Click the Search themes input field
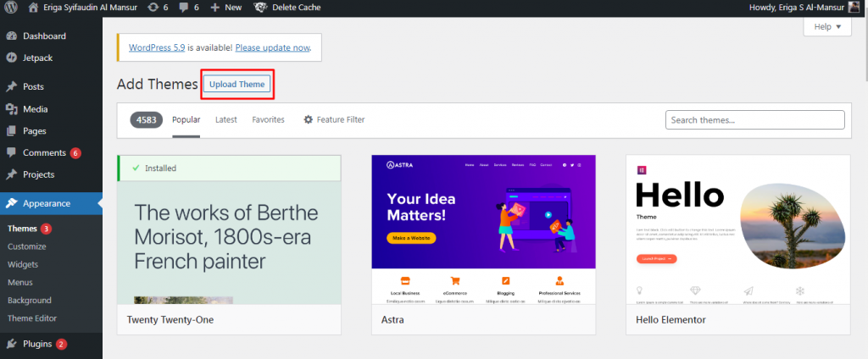Screen dimensions: 868x359 [x=754, y=120]
